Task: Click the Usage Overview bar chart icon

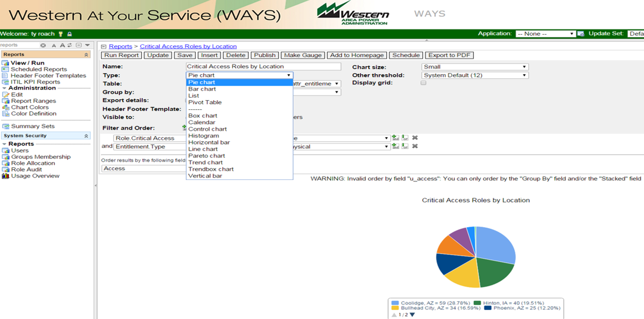Action: [6, 176]
